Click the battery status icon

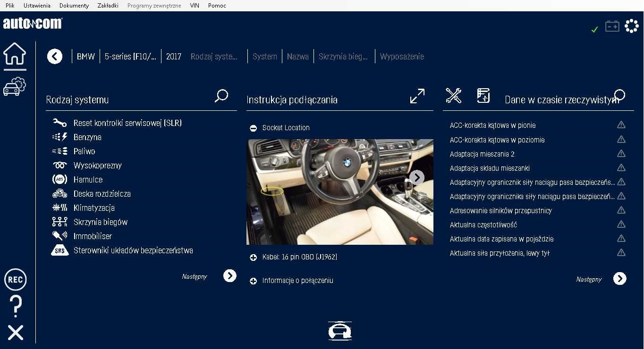tap(612, 26)
